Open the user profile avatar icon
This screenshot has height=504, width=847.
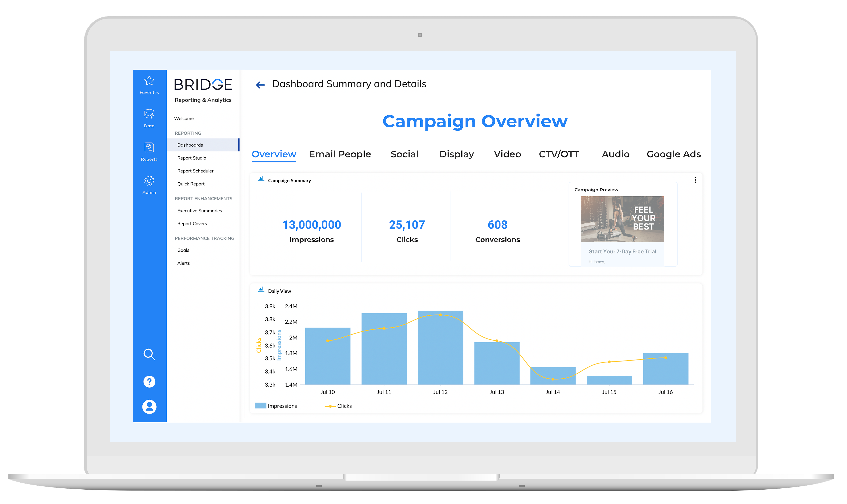coord(149,406)
